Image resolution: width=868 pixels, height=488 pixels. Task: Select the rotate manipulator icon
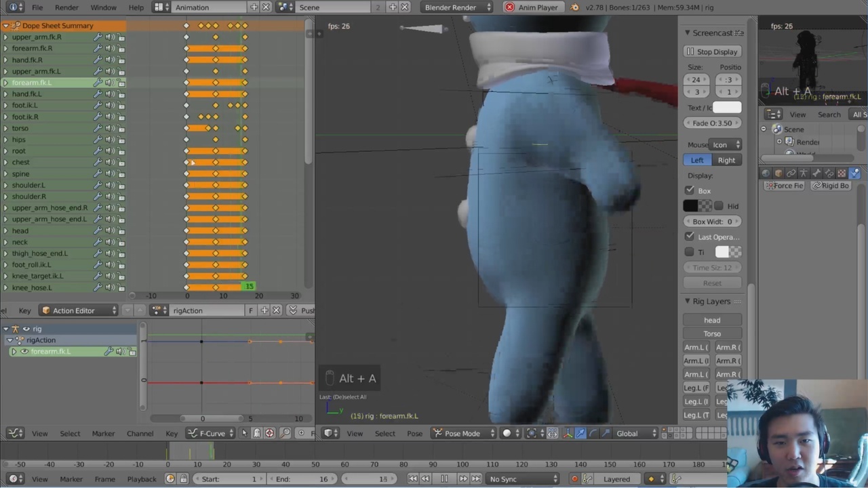(x=593, y=433)
